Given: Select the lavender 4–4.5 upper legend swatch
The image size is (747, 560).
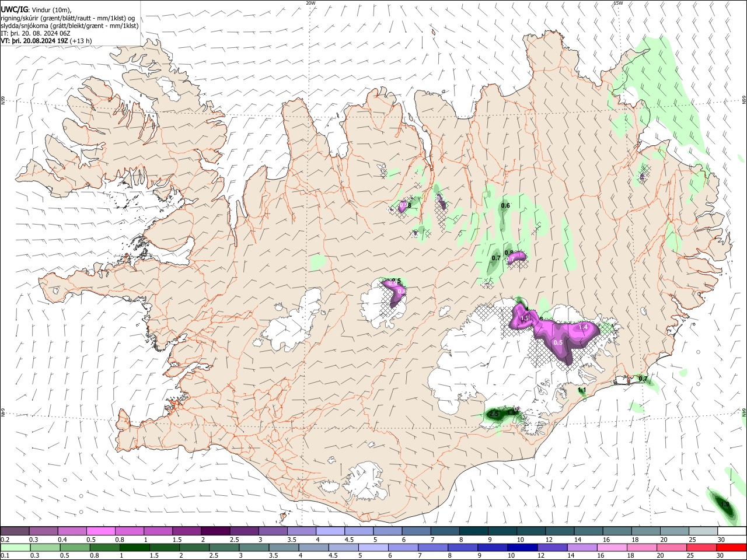Looking at the screenshot, I should pyautogui.click(x=331, y=531).
